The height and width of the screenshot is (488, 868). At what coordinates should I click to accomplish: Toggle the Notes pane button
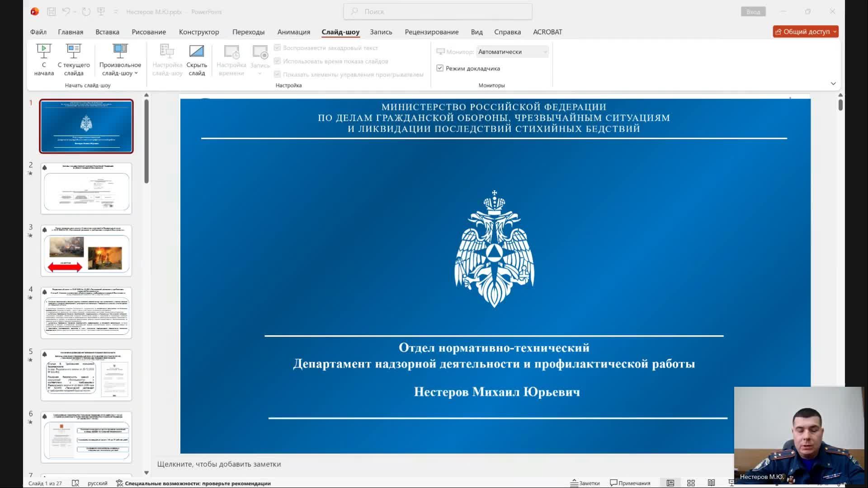tap(585, 483)
